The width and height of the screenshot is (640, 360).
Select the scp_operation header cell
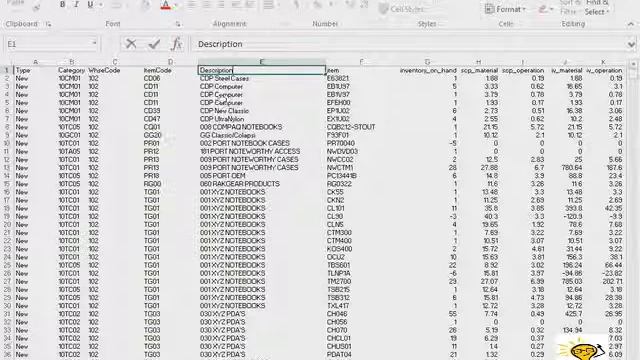522,70
